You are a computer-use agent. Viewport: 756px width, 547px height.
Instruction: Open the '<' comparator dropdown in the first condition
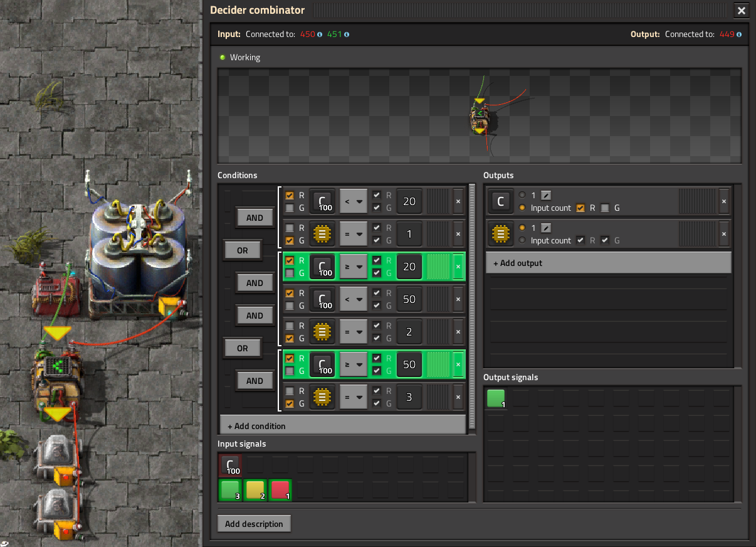pos(354,201)
